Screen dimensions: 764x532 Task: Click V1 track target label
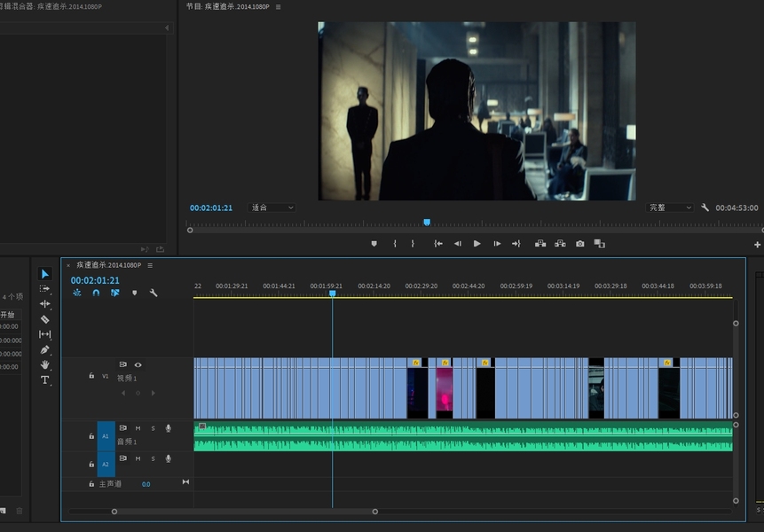tap(106, 376)
